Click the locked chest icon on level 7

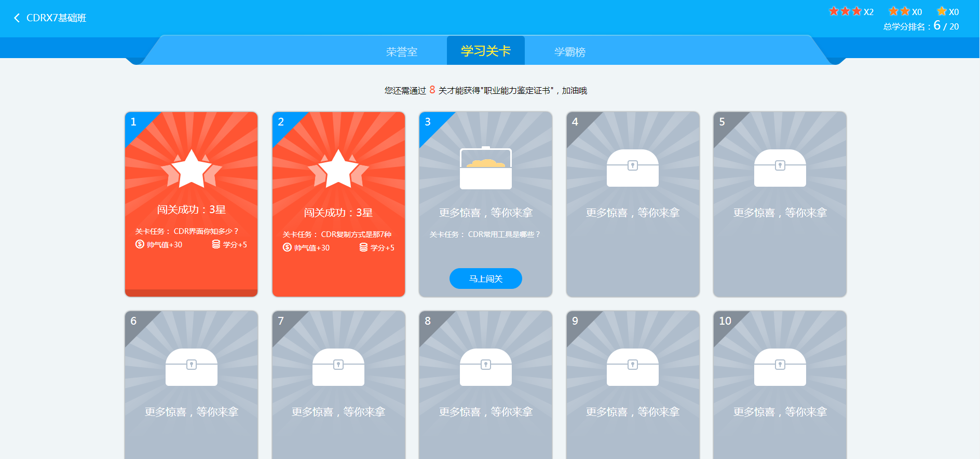(338, 367)
